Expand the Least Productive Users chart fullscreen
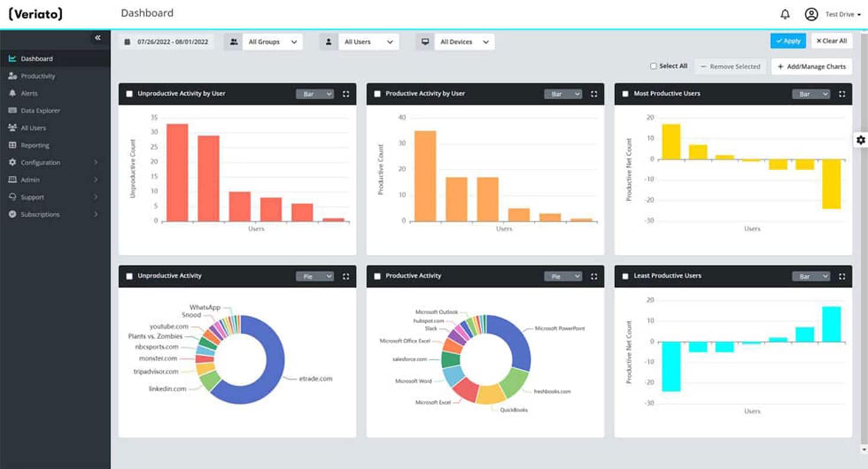This screenshot has height=469, width=868. point(843,276)
